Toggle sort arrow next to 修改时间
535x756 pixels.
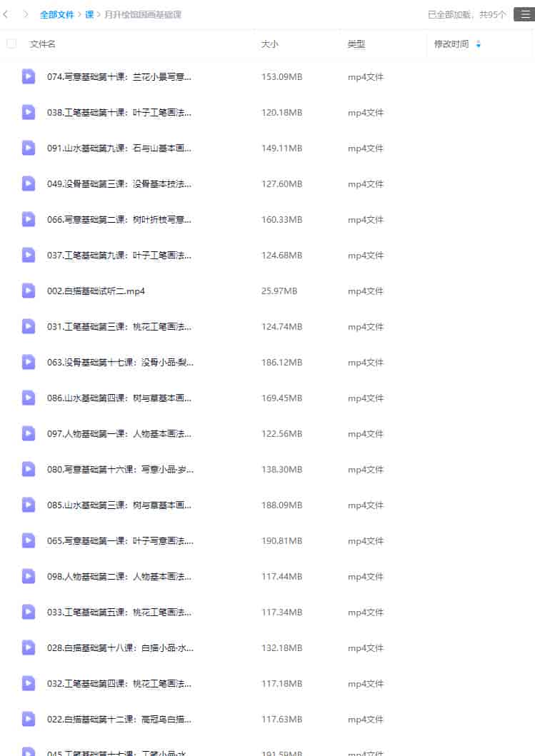[x=478, y=44]
